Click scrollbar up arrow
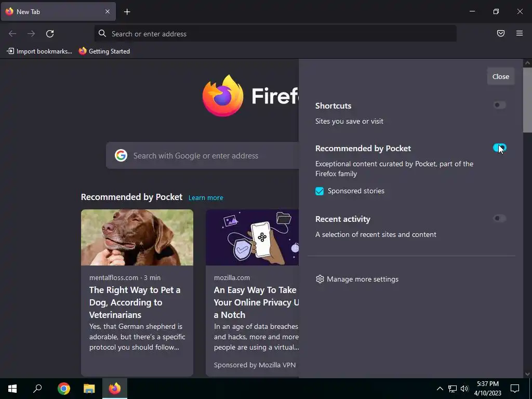This screenshot has width=532, height=399. point(527,63)
